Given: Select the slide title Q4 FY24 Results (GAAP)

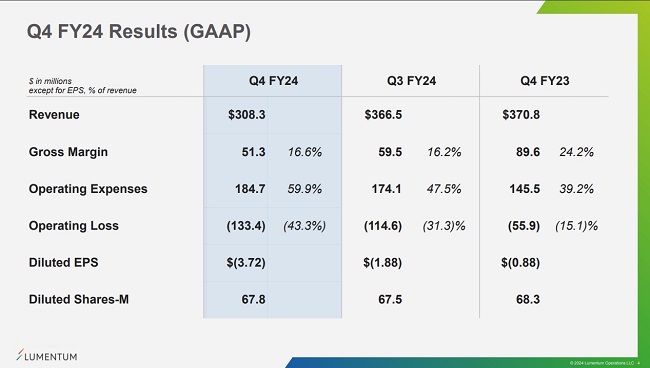Looking at the screenshot, I should pyautogui.click(x=138, y=32).
